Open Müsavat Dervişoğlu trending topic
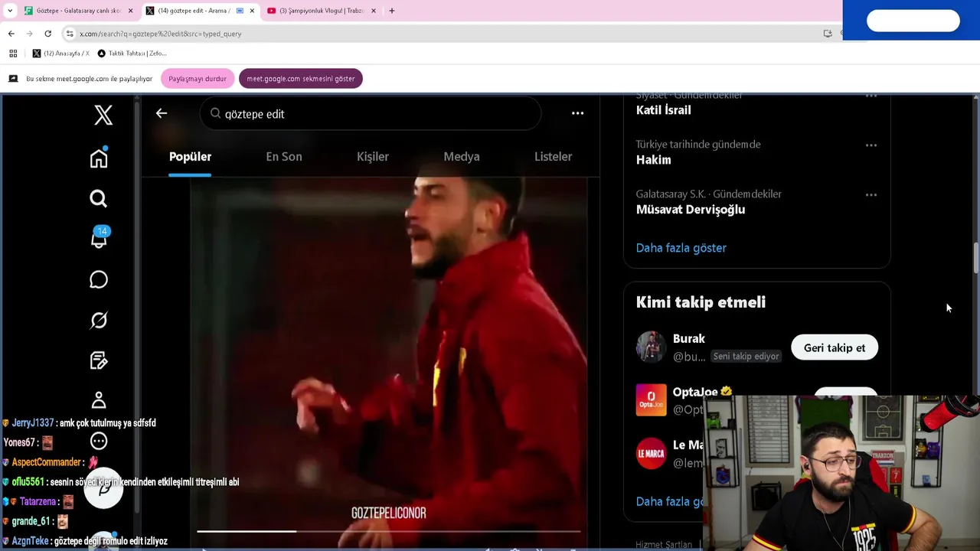Viewport: 980px width, 551px height. pos(690,209)
